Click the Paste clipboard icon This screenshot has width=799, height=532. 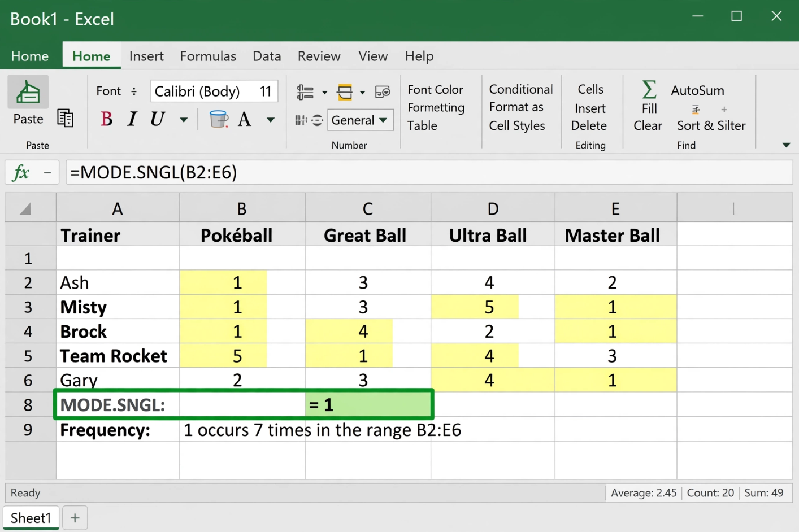coord(28,92)
